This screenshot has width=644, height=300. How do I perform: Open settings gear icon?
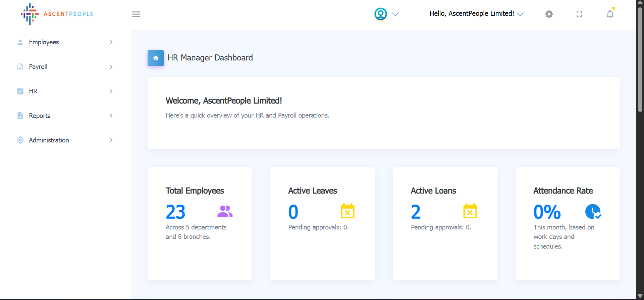[x=549, y=14]
